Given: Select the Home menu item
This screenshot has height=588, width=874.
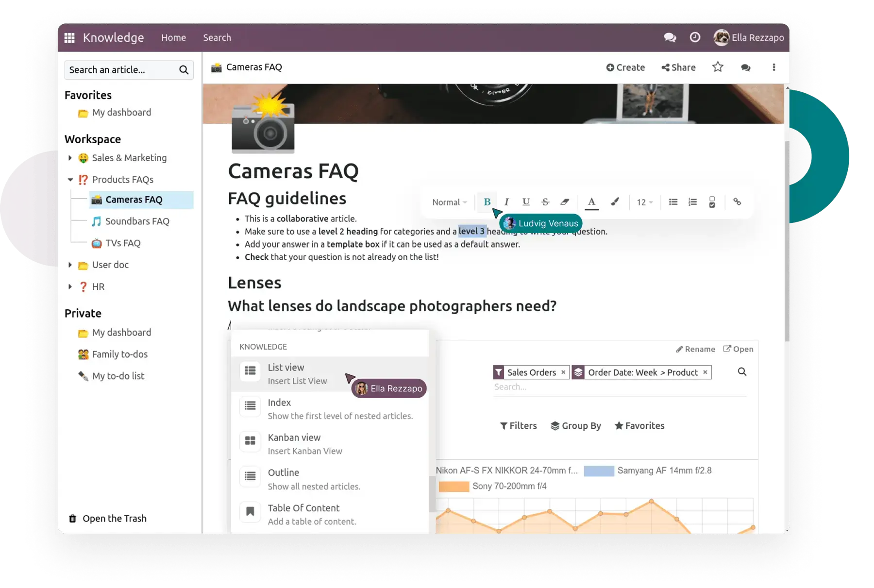Looking at the screenshot, I should (173, 37).
